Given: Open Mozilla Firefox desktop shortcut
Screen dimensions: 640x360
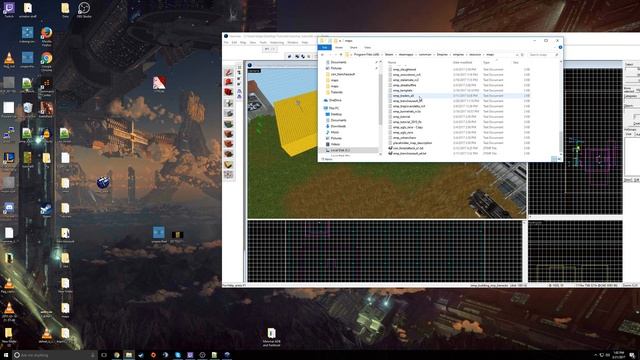Looking at the screenshot, I should (x=46, y=36).
